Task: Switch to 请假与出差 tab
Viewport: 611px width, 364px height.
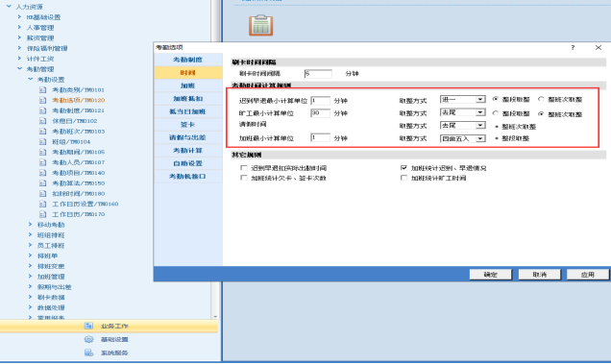Action: point(188,137)
